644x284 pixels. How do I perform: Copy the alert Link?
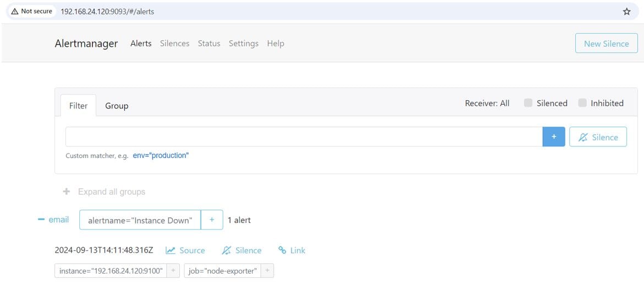pyautogui.click(x=291, y=250)
